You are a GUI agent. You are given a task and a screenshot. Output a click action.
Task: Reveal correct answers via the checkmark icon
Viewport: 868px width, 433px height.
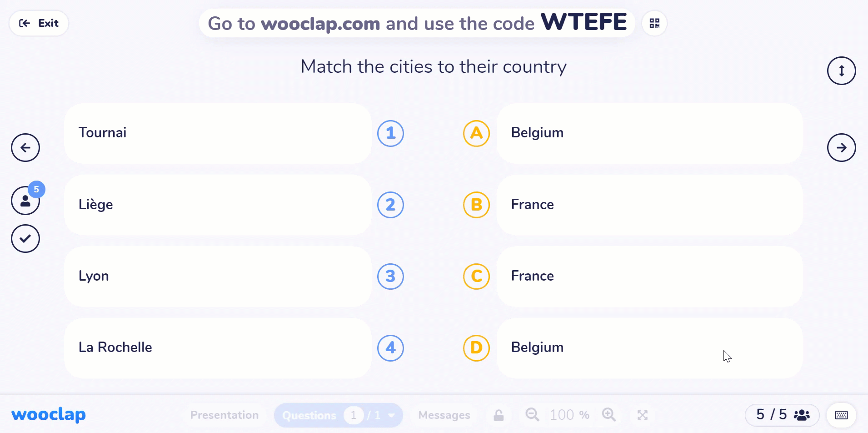(x=25, y=238)
